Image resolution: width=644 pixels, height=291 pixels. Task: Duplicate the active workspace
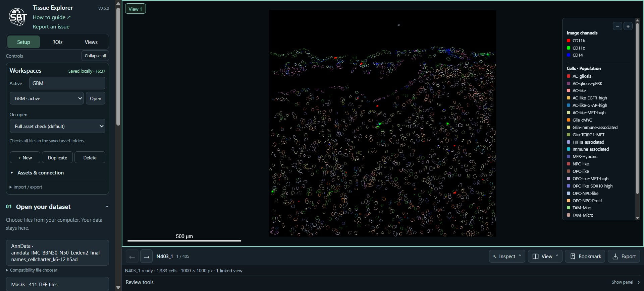click(57, 157)
